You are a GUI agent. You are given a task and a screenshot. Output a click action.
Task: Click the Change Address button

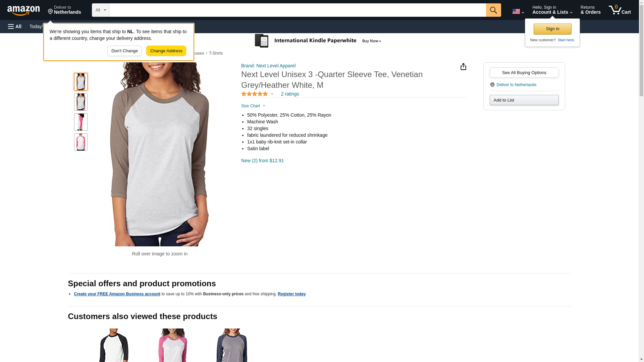coord(166,51)
